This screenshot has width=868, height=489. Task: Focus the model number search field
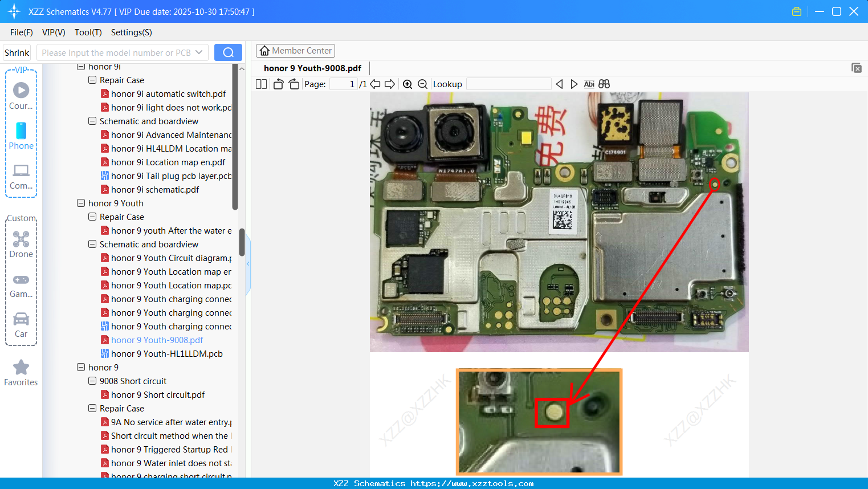pos(116,52)
